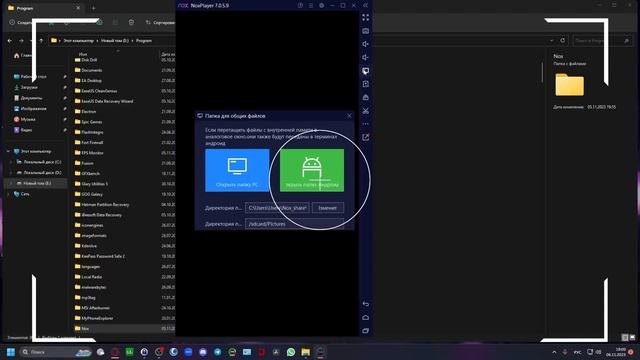Tap the Android recent apps icon in Nox sidebar

366,331
